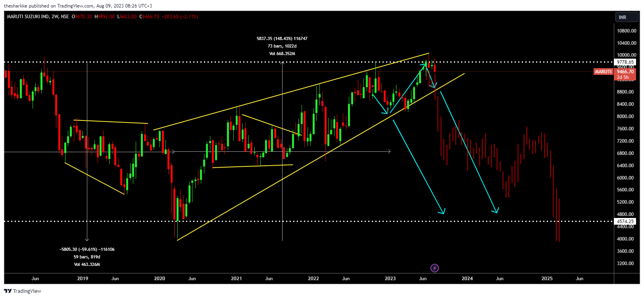Select the 4574.25 horizontal line price label
The image size is (644, 298).
click(x=625, y=222)
